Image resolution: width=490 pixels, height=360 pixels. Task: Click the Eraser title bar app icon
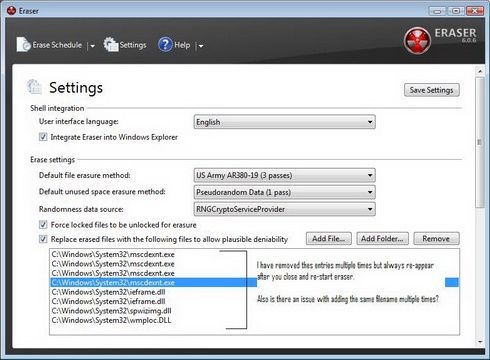(x=11, y=11)
